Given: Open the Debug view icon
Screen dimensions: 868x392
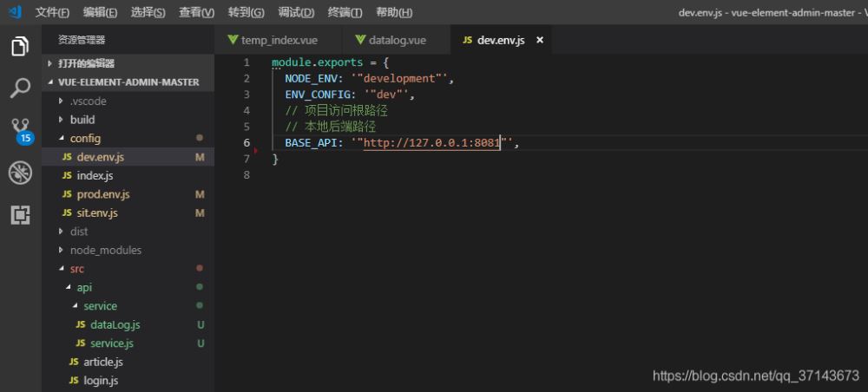Looking at the screenshot, I should (x=20, y=173).
